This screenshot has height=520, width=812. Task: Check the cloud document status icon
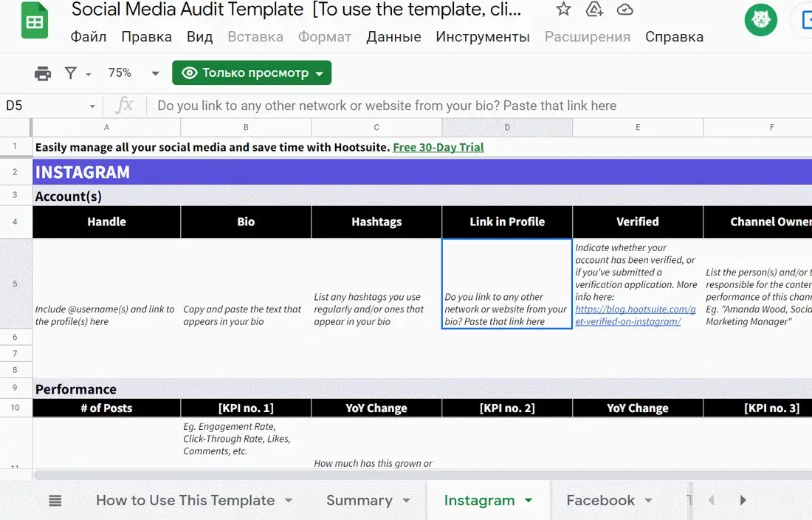pos(625,10)
